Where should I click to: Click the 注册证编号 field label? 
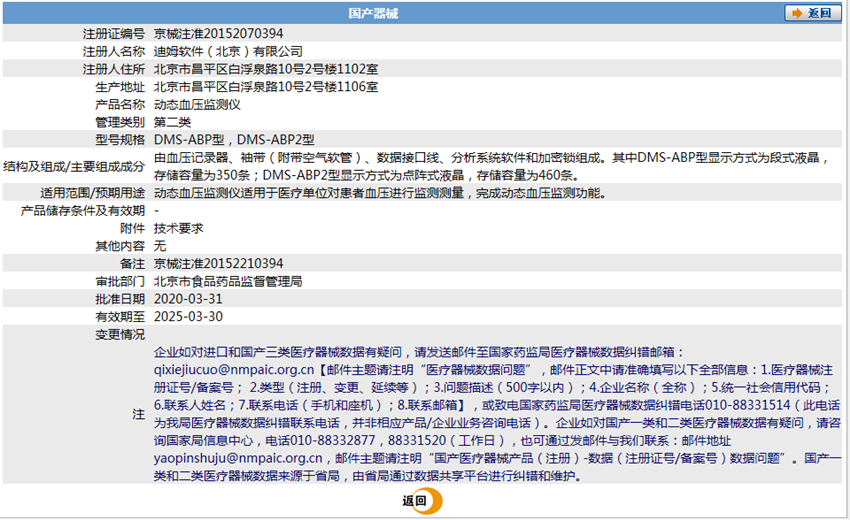click(x=114, y=34)
